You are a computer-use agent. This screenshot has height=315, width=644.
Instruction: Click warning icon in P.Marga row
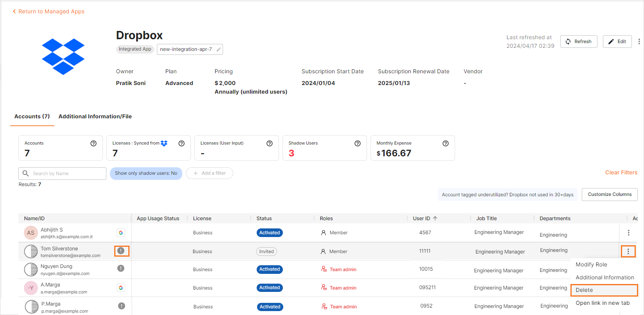point(122,306)
